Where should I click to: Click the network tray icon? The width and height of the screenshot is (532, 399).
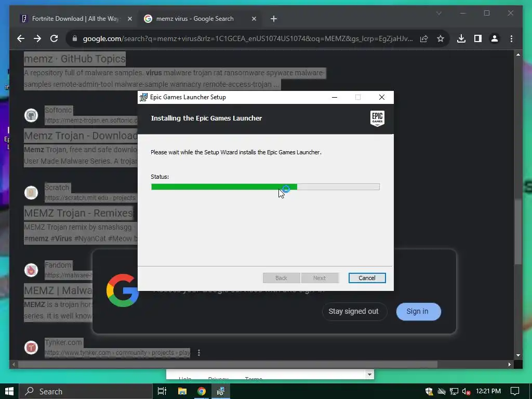coord(454,392)
